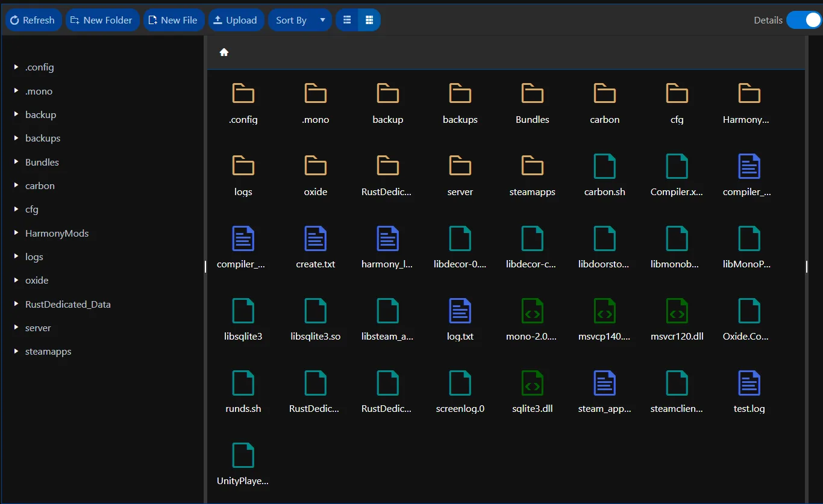Select the mono-2.0 dll file icon
Screen dimensions: 823x504
[533, 311]
